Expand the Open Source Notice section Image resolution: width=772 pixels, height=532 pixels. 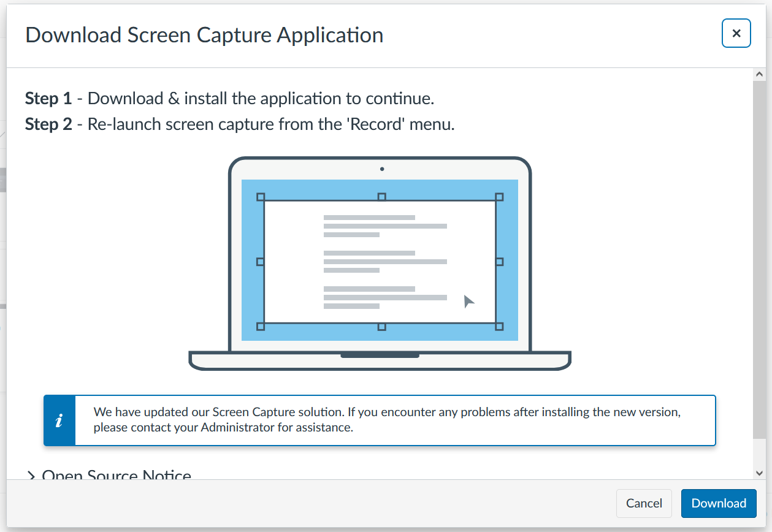point(117,474)
